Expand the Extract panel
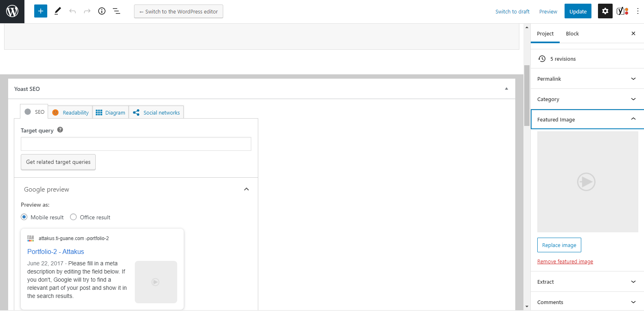Screen dimensions: 644x311 click(x=587, y=282)
